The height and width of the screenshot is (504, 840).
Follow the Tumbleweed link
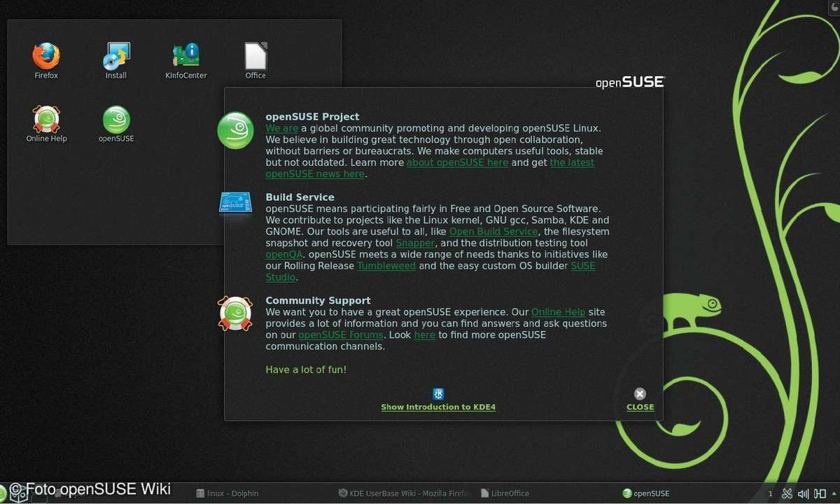(x=386, y=266)
